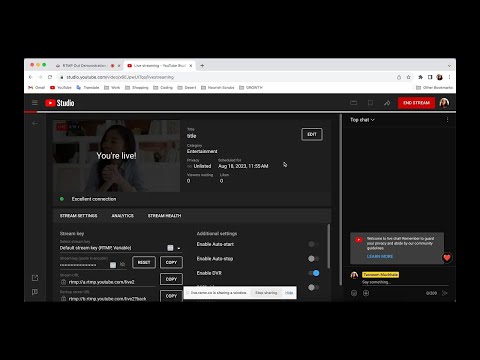
Task: Click the Chrome profile avatar in toolbar
Action: pyautogui.click(x=440, y=77)
